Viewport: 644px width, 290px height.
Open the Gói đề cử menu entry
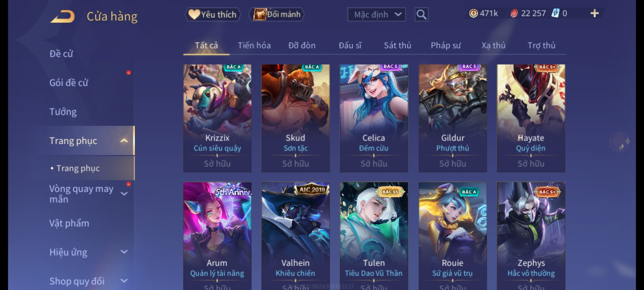point(69,83)
